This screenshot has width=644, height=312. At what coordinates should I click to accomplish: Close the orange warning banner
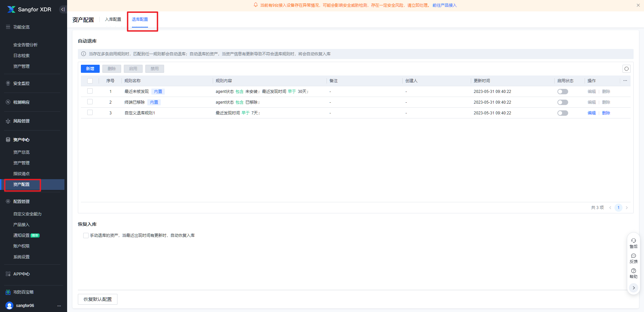click(x=638, y=5)
